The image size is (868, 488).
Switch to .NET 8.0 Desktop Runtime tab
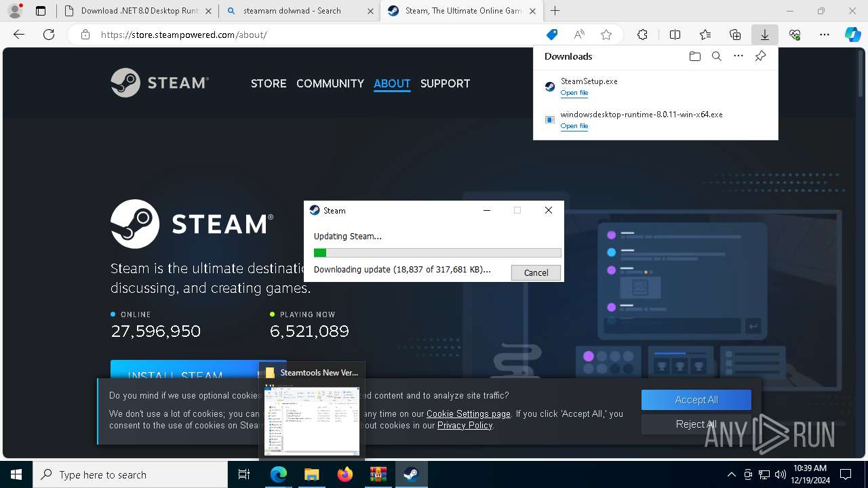click(138, 11)
